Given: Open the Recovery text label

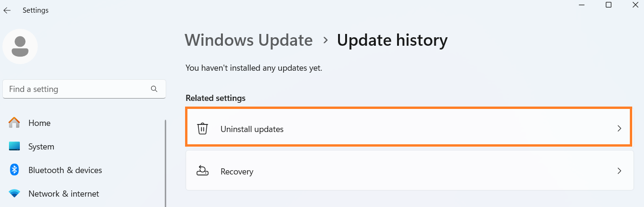Looking at the screenshot, I should (x=237, y=172).
